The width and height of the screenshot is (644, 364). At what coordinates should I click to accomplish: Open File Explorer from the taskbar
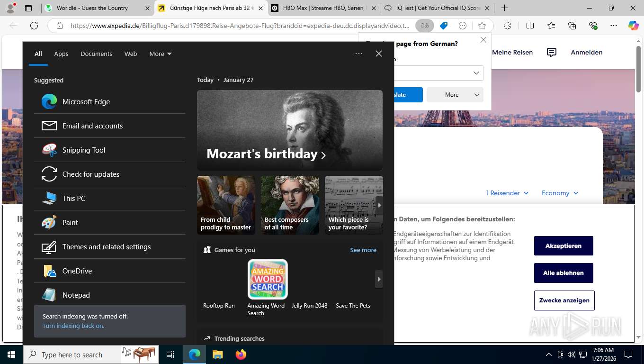217,355
